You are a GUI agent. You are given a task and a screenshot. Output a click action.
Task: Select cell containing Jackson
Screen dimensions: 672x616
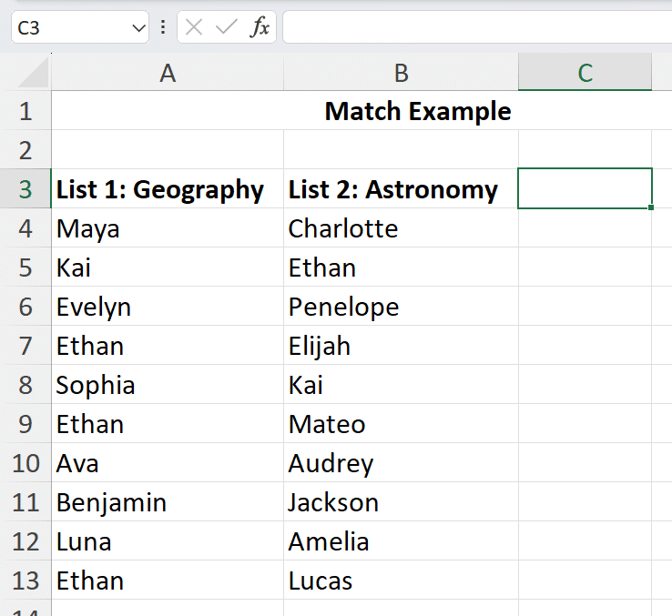[x=401, y=502]
